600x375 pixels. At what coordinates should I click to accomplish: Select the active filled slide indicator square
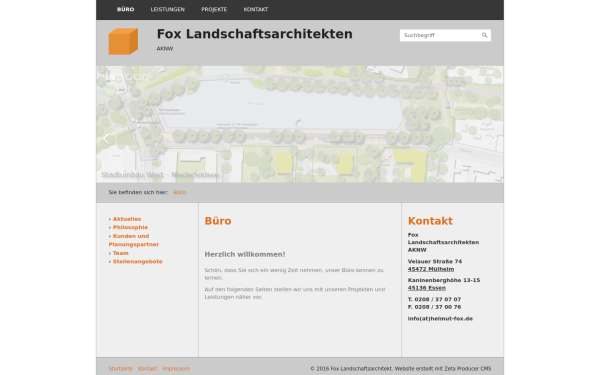[x=112, y=77]
